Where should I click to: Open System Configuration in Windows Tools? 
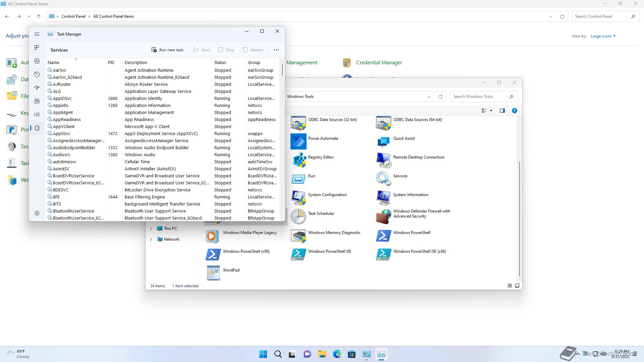[x=319, y=198]
